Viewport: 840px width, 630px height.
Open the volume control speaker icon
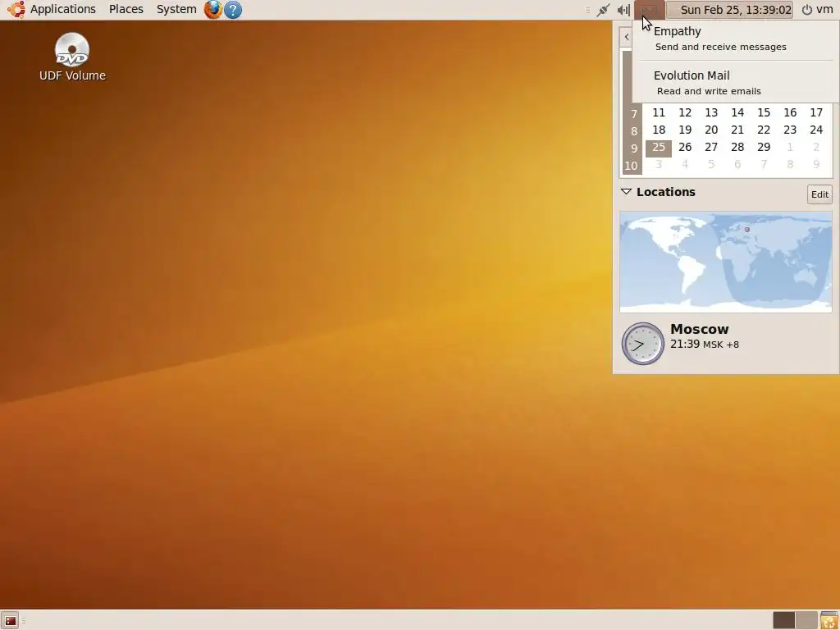pos(623,10)
